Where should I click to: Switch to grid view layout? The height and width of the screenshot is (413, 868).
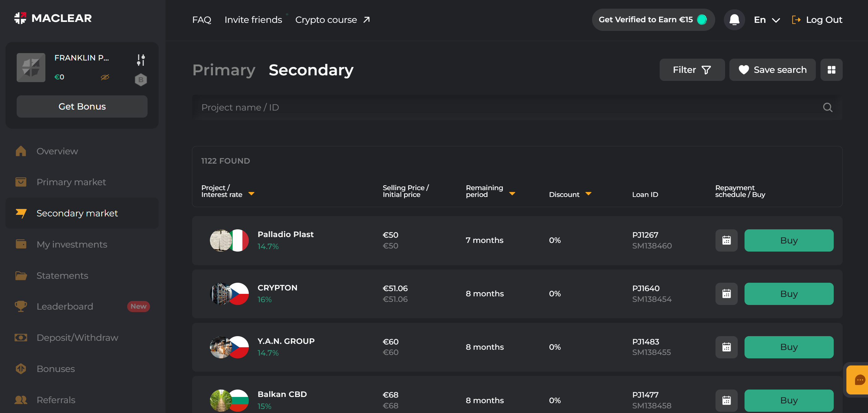click(x=831, y=70)
